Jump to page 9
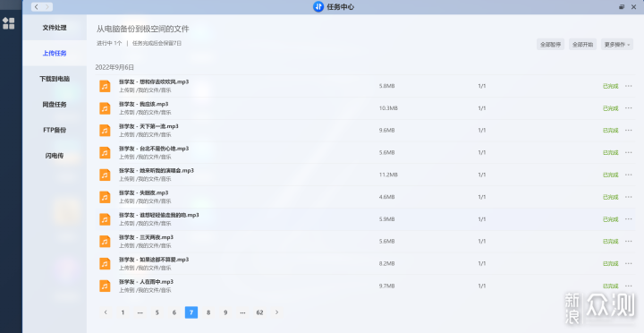 tap(225, 312)
